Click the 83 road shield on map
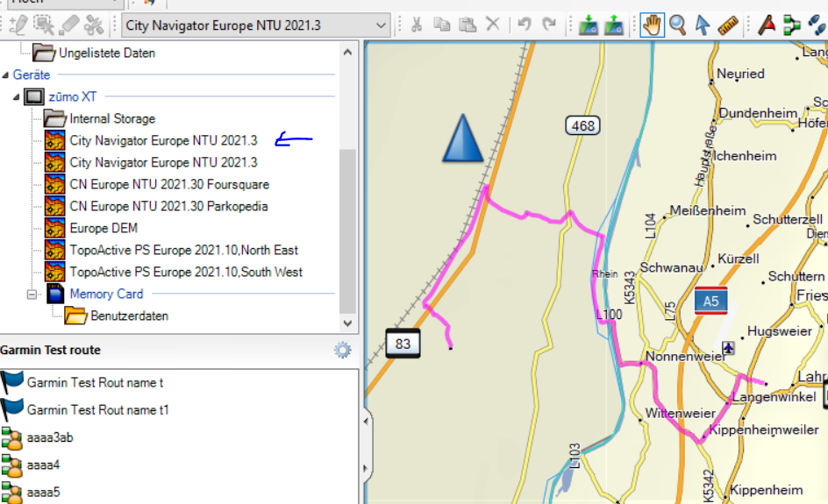The height and width of the screenshot is (504, 828). coord(403,344)
